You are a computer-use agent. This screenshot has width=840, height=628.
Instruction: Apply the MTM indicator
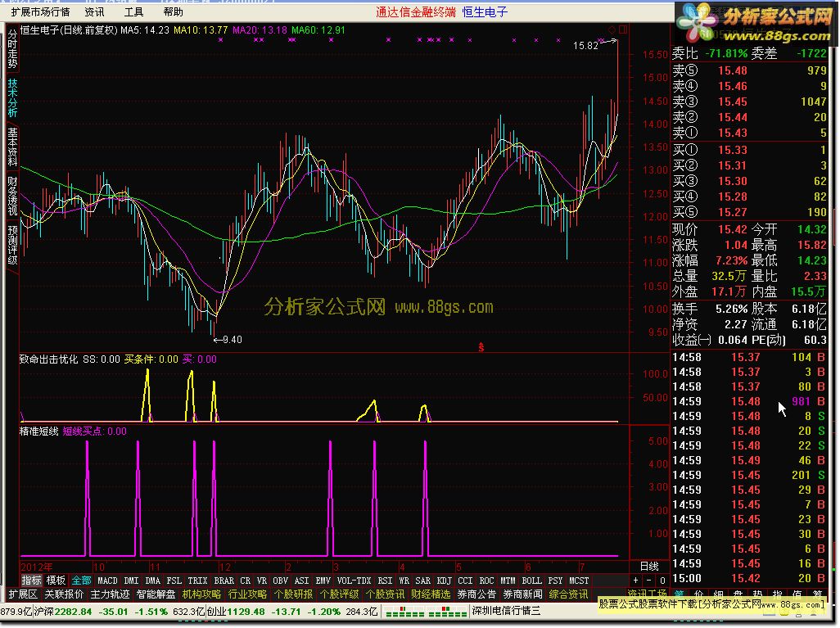tap(508, 581)
